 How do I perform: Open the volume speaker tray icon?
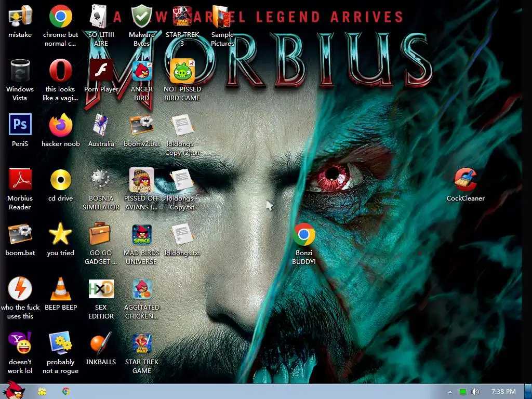(475, 392)
